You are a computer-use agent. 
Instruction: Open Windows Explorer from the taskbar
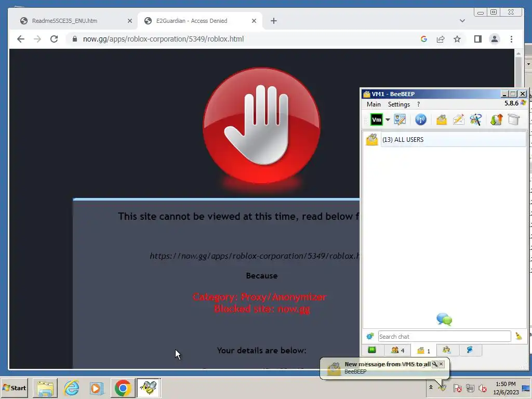pos(45,388)
